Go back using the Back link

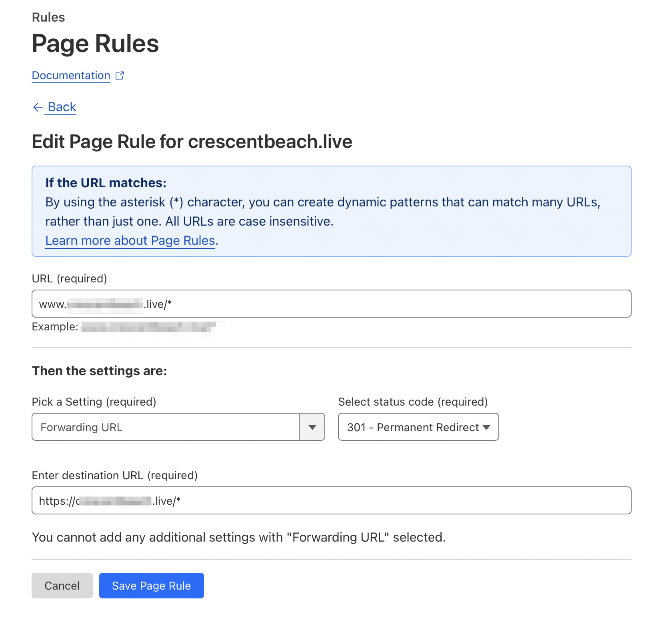click(x=62, y=107)
